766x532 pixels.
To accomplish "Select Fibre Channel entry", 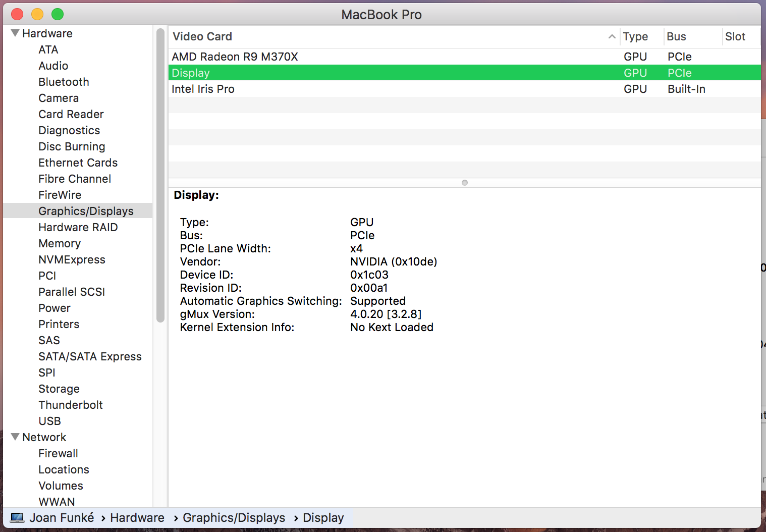I will [75, 179].
